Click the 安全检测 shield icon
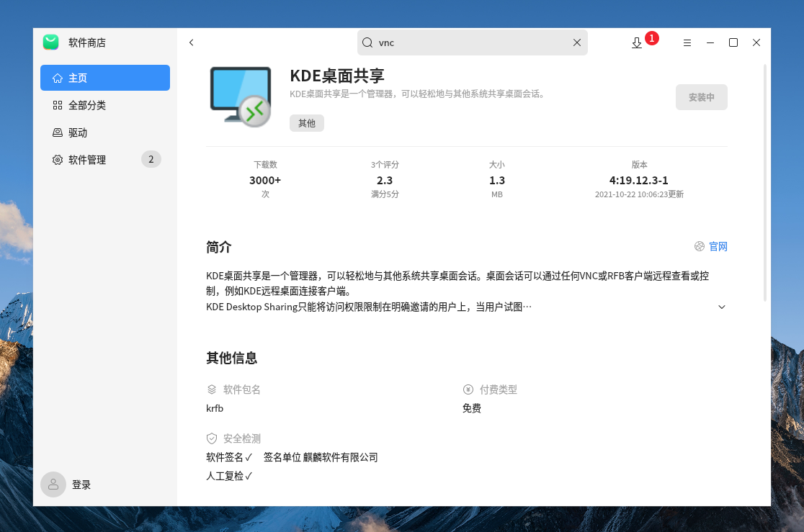 coord(212,438)
